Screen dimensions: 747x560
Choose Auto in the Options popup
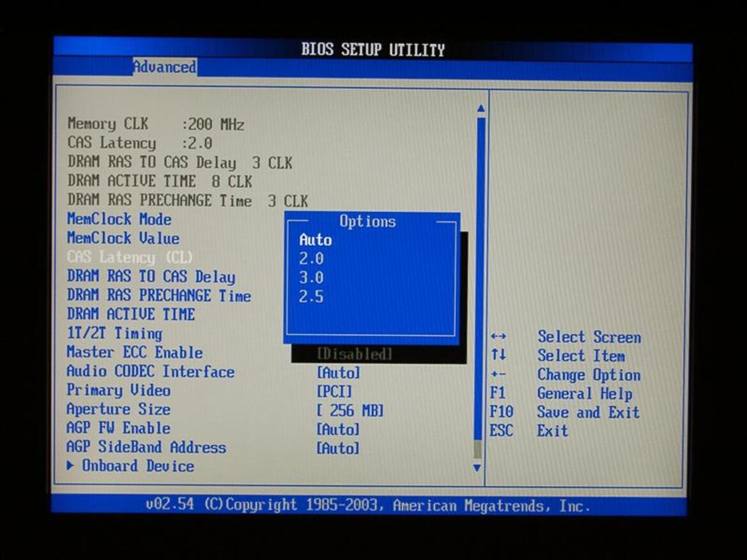(x=316, y=239)
